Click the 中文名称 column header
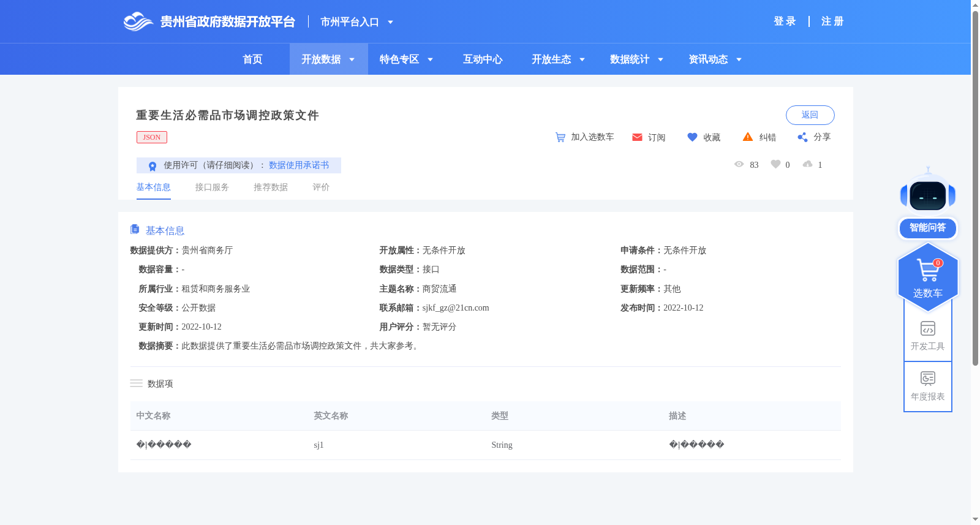This screenshot has width=980, height=525. coord(153,416)
